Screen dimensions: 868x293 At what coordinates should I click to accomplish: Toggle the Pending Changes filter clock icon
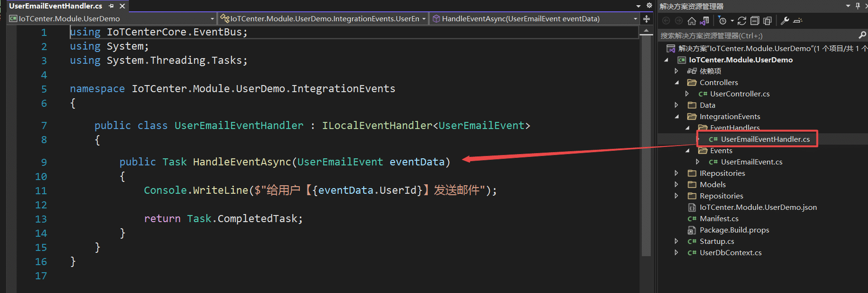tap(722, 21)
